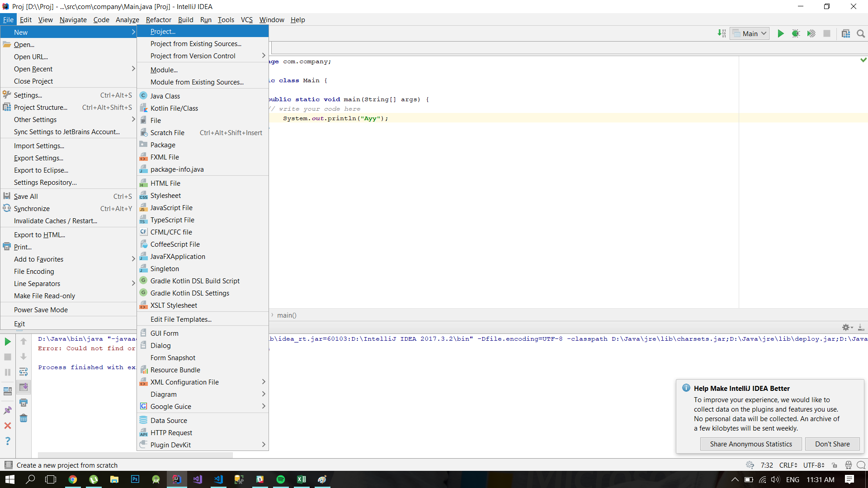Image resolution: width=868 pixels, height=488 pixels.
Task: Click Invalidate Caches / Restart...
Action: point(69,221)
